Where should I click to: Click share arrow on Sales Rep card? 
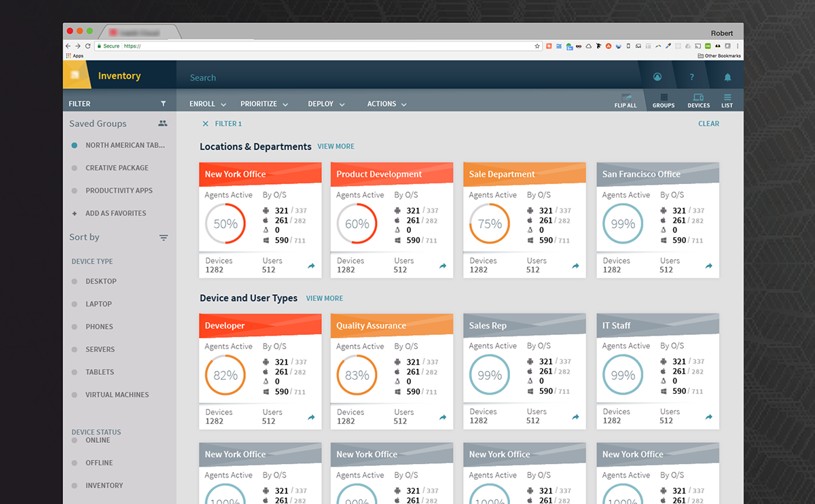point(575,417)
